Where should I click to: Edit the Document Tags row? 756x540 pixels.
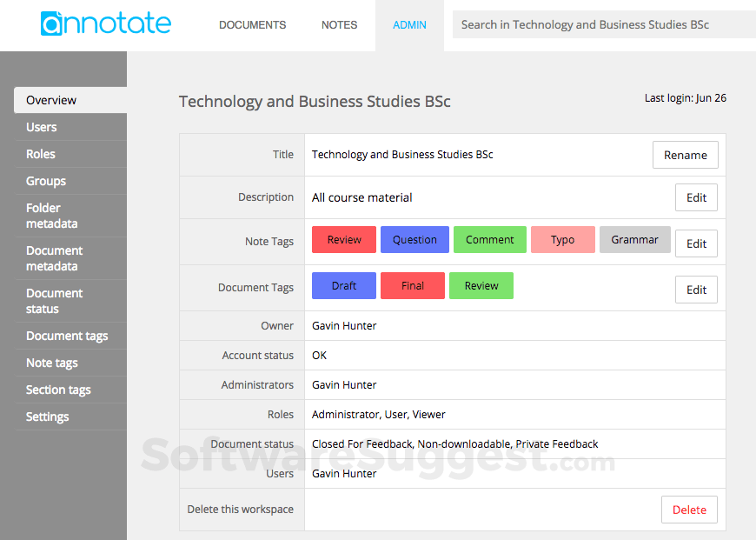[x=696, y=290]
